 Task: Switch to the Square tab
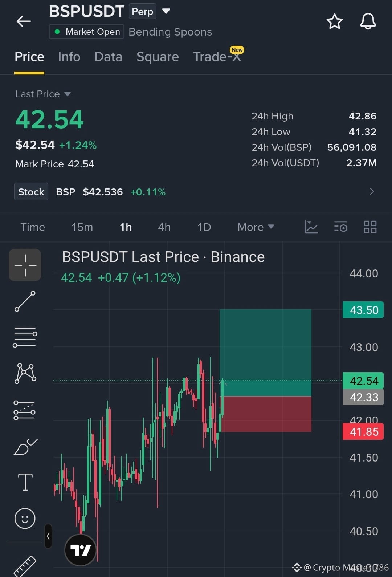[158, 57]
